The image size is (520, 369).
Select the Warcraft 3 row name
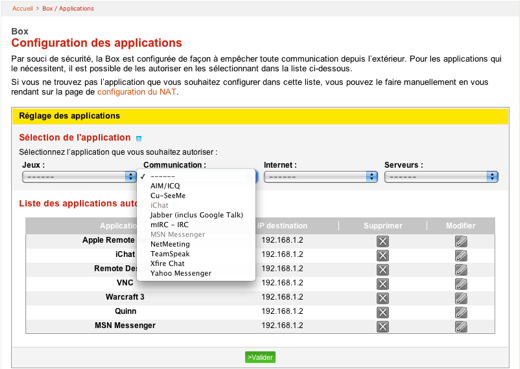click(x=125, y=297)
